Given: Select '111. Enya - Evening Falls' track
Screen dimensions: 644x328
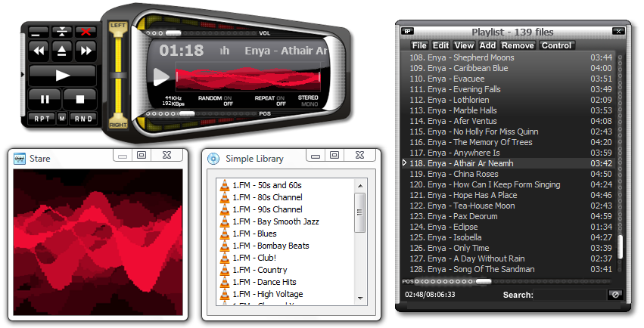Looking at the screenshot, I should pos(511,89).
